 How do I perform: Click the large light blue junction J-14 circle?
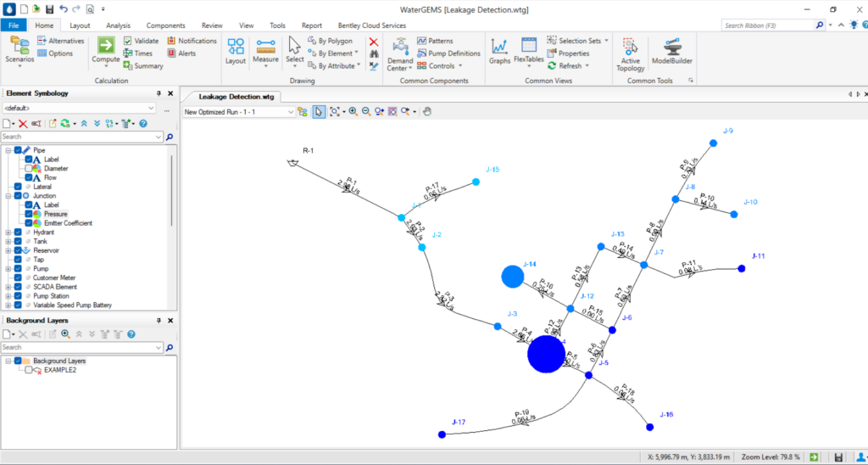point(513,277)
